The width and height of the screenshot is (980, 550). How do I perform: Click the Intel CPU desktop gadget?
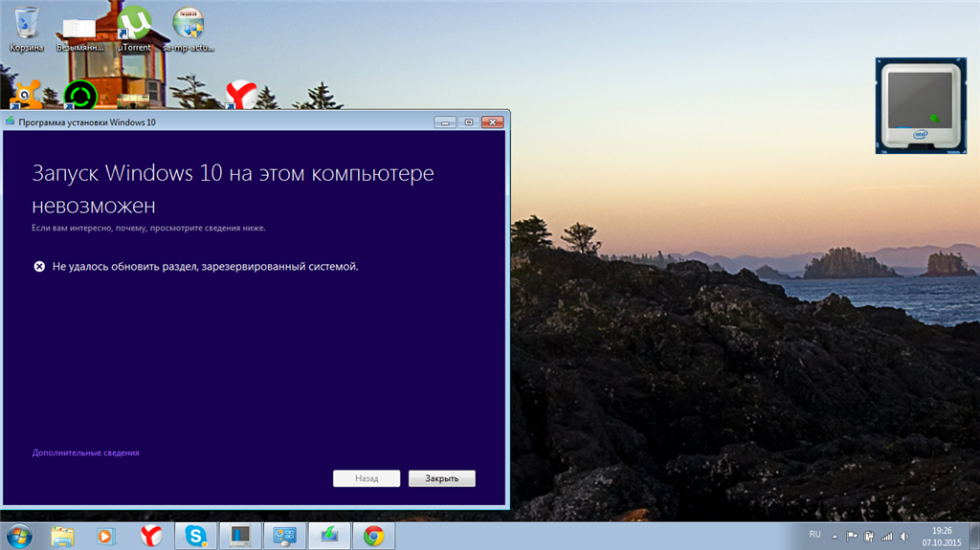coord(921,105)
